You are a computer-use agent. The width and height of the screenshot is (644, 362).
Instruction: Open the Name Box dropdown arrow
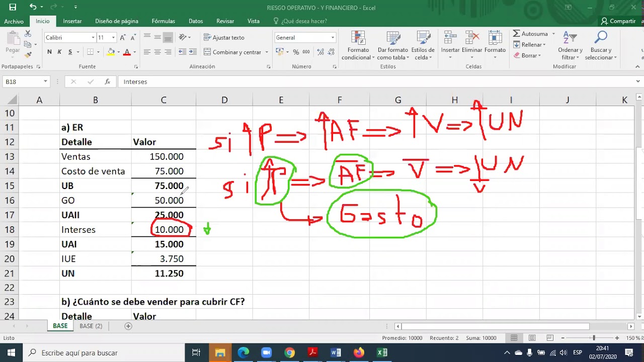pos(45,81)
